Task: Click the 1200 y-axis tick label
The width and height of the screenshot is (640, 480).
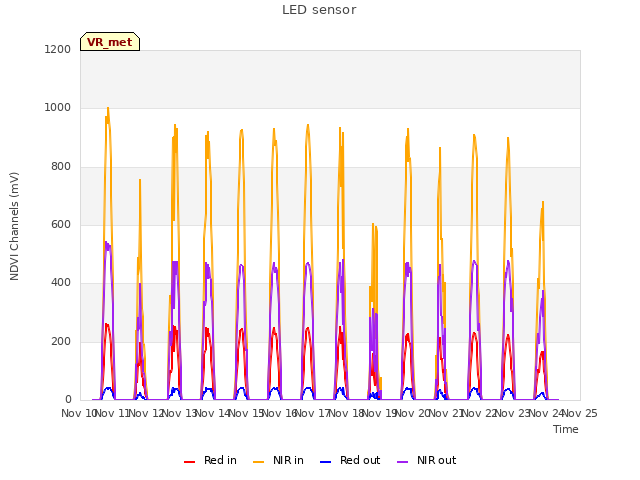Action: point(58,49)
